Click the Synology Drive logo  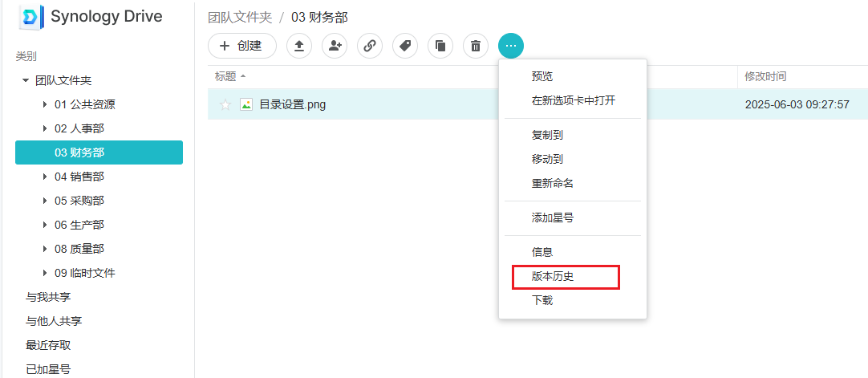pos(30,17)
